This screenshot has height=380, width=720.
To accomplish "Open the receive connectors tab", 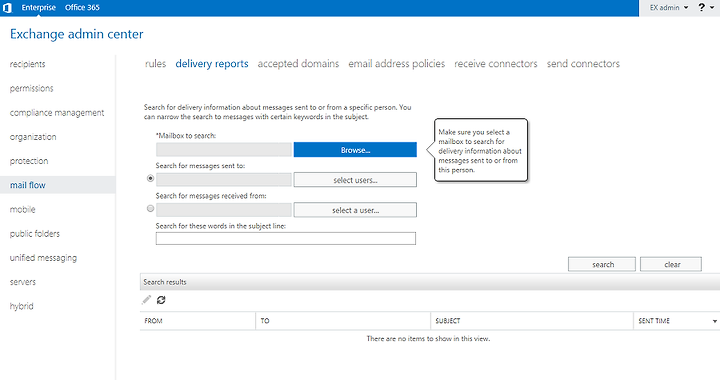I will pyautogui.click(x=495, y=64).
